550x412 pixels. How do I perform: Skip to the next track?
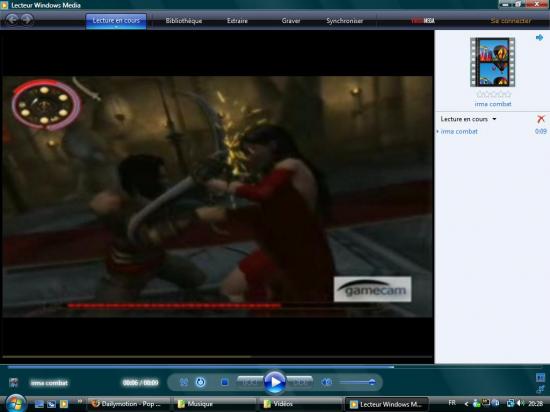[x=299, y=382]
